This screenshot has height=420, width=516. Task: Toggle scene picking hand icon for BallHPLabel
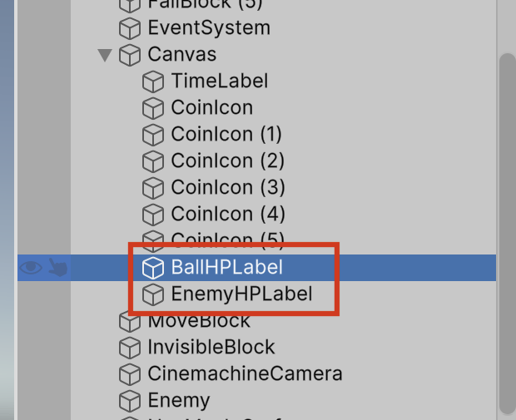tap(57, 268)
